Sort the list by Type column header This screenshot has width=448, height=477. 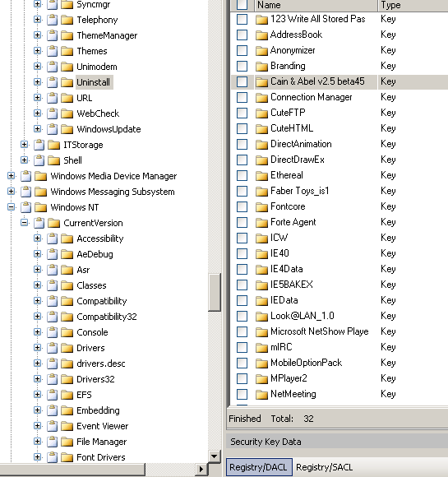413,5
